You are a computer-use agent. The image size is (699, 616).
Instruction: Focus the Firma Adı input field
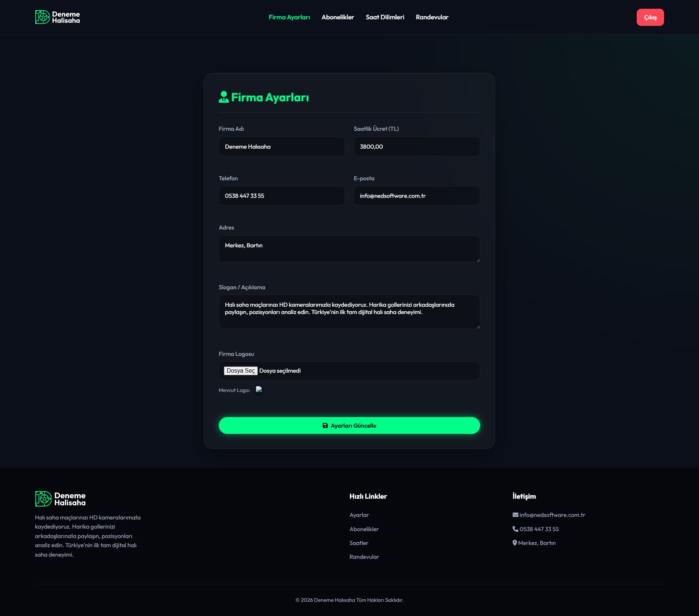click(281, 146)
